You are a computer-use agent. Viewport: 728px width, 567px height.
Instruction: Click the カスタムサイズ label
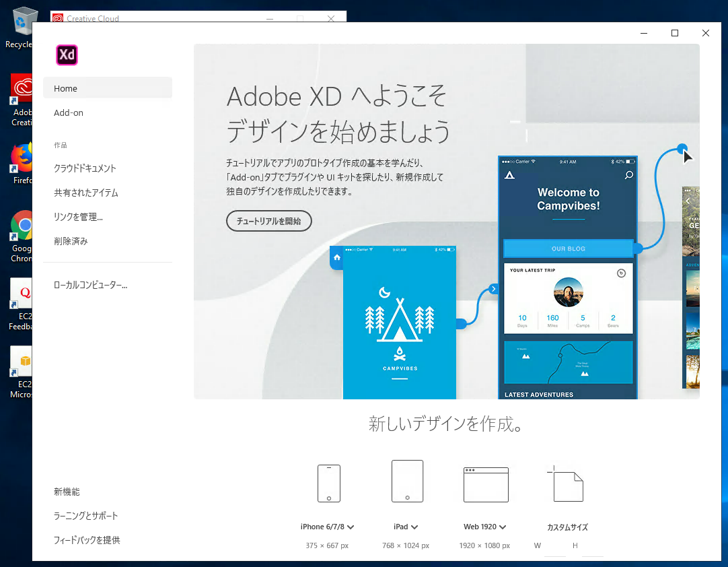click(567, 527)
